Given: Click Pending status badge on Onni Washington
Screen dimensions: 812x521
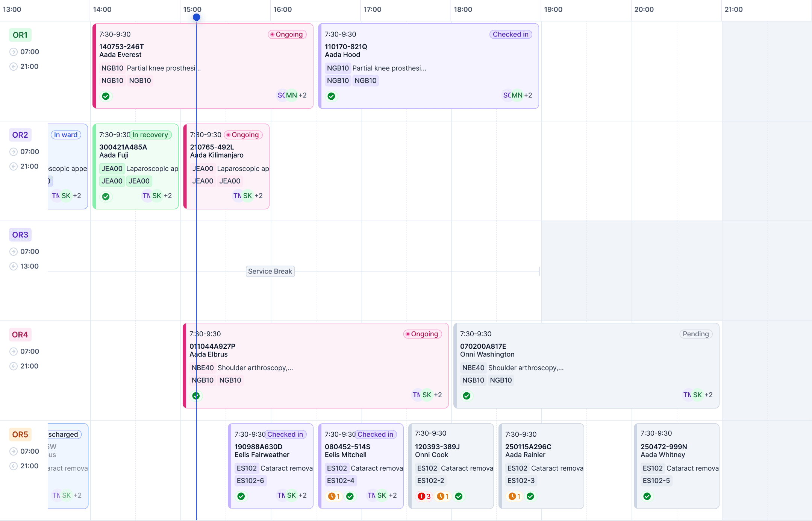Looking at the screenshot, I should click(695, 334).
